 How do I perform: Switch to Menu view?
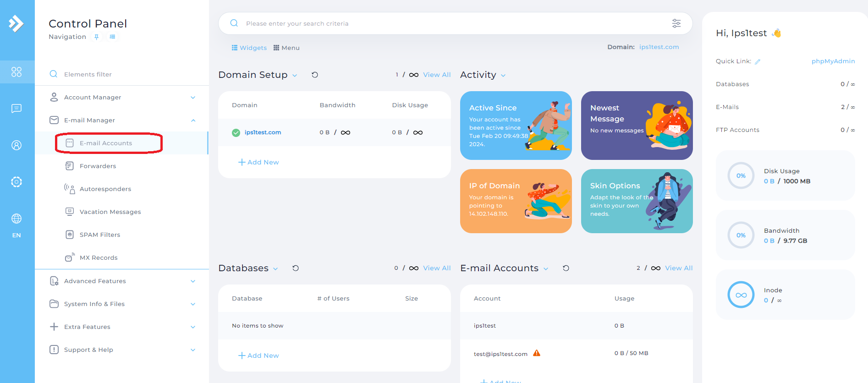[x=286, y=48]
